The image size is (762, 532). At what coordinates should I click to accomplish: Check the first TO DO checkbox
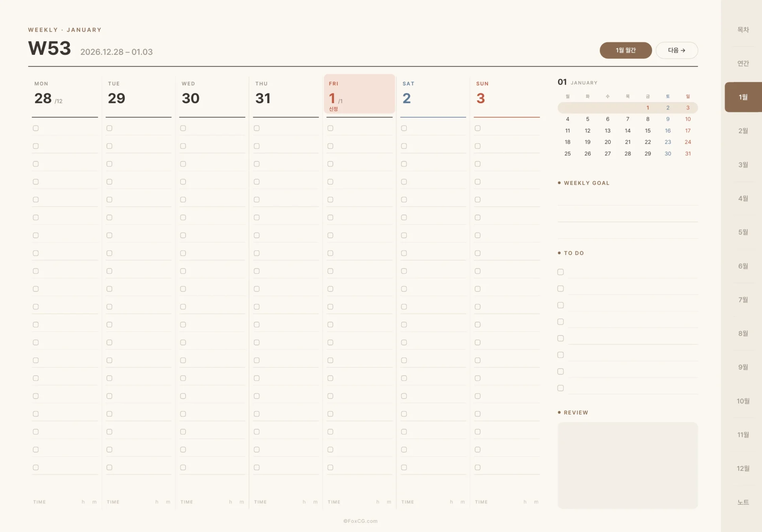click(560, 272)
